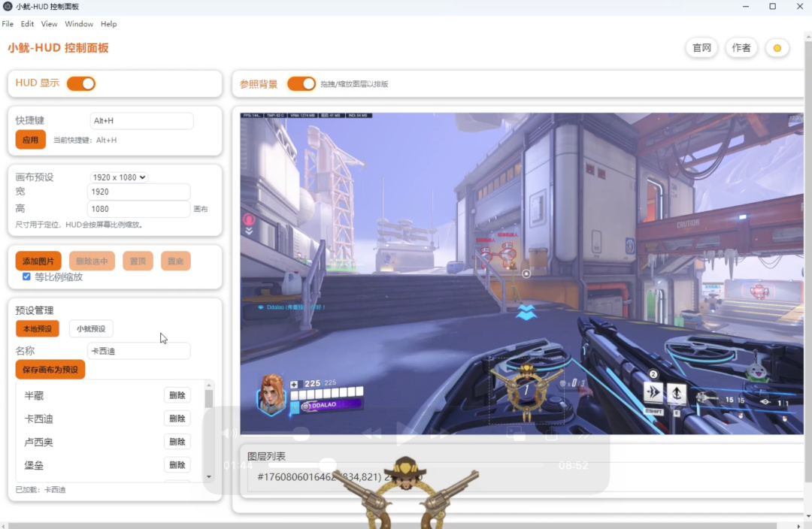Click the 置底 button
This screenshot has width=812, height=529.
tap(175, 261)
